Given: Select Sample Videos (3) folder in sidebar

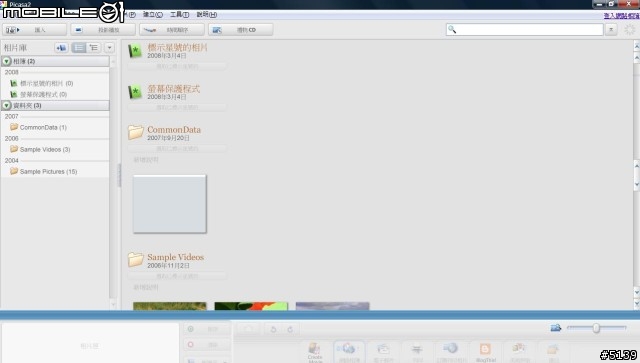Looking at the screenshot, I should 40,149.
